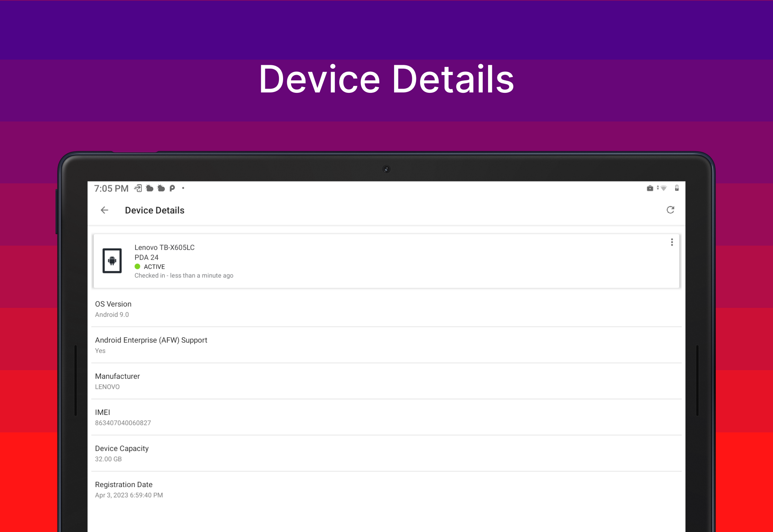
Task: Select the LENOVO manufacturer value
Action: click(x=107, y=387)
